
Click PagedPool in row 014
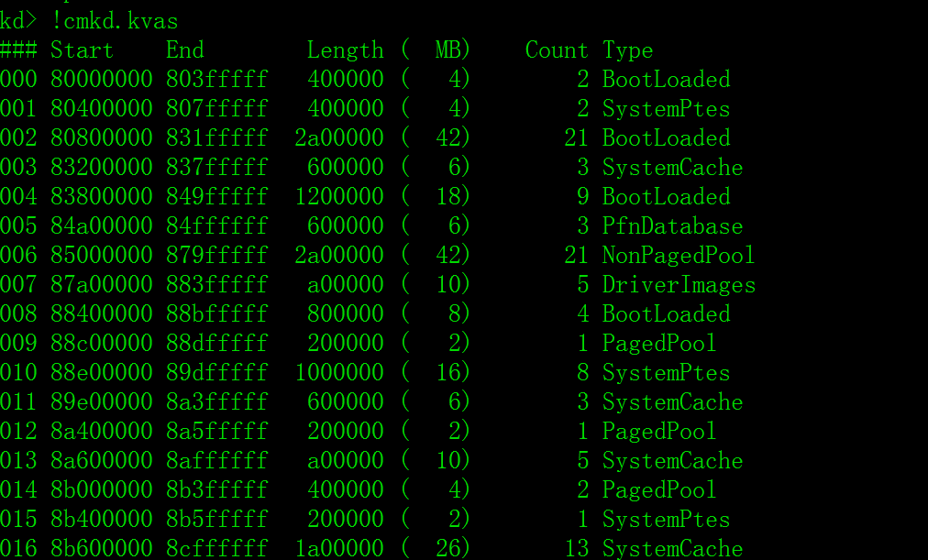660,490
